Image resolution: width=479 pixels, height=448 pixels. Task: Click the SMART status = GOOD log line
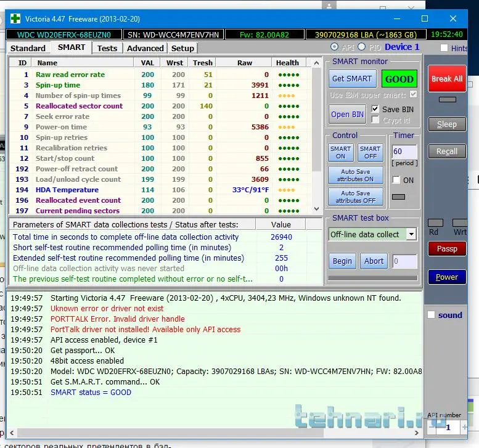pos(91,392)
